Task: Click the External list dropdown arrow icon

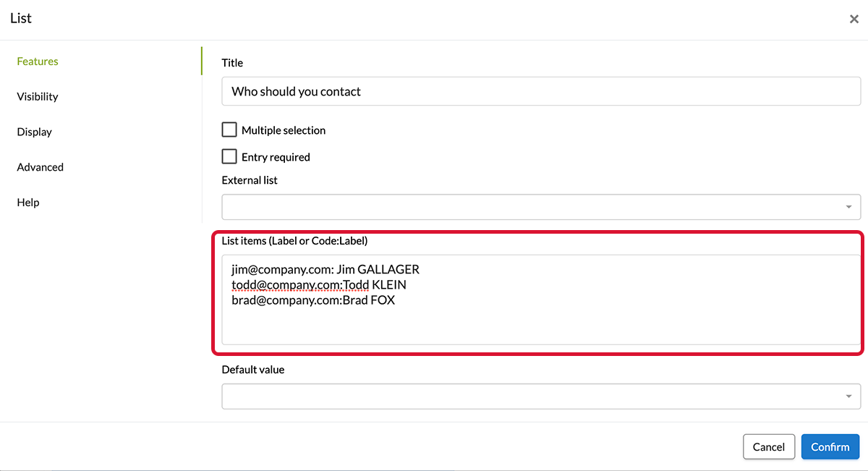Action: pos(848,208)
